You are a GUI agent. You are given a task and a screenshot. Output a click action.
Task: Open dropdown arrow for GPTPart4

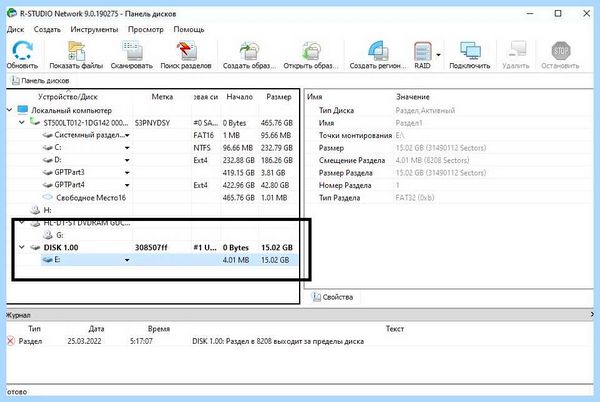(127, 186)
